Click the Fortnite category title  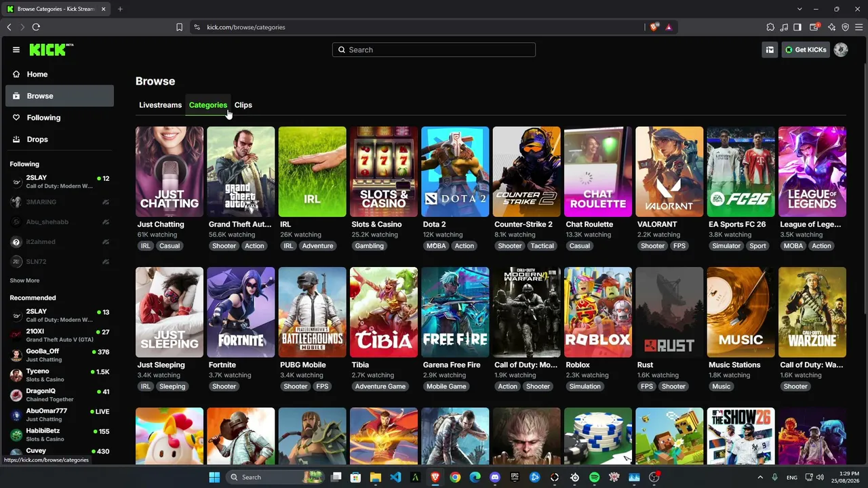pyautogui.click(x=222, y=365)
